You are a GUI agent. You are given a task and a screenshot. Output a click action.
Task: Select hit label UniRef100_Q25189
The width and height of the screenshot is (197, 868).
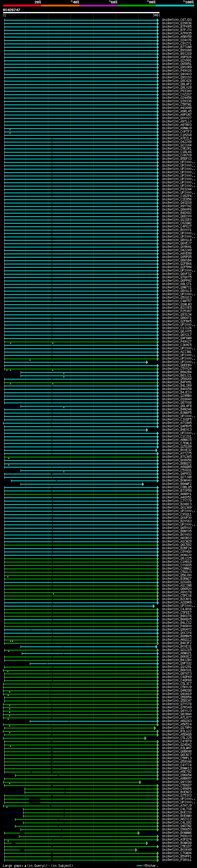[177, 447]
